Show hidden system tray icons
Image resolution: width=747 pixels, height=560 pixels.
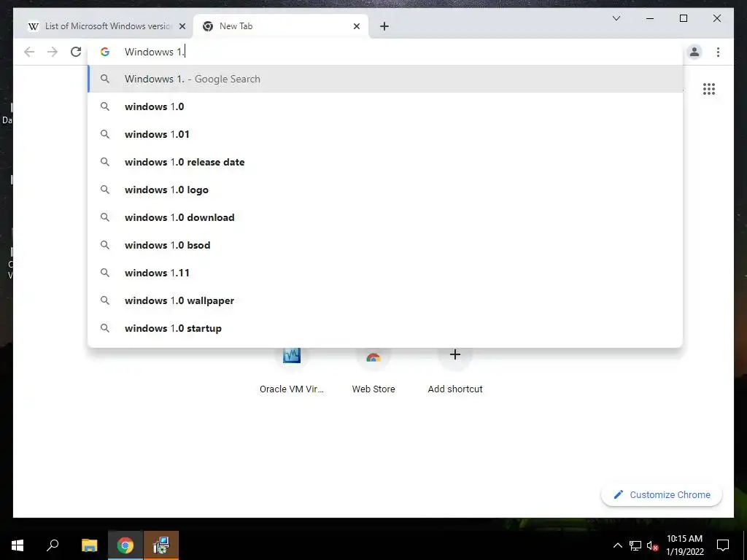tap(617, 545)
